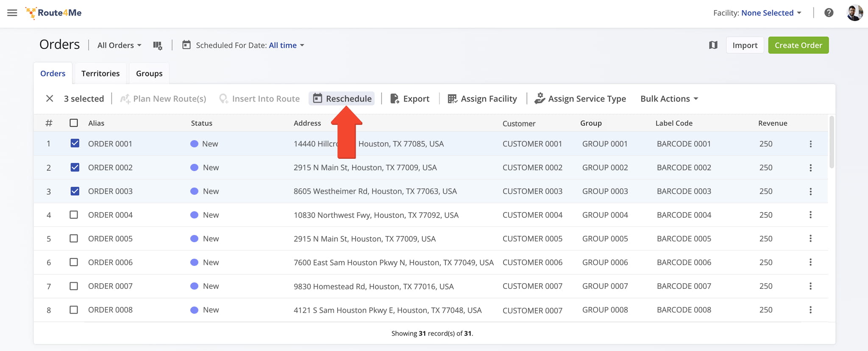This screenshot has width=868, height=351.
Task: Sort by the Group column header
Action: click(591, 123)
